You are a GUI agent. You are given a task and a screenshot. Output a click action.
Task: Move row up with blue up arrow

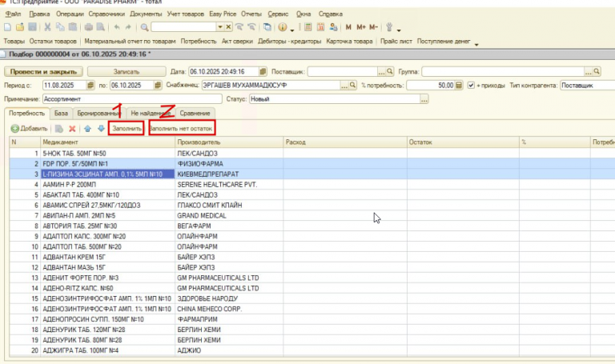pos(87,128)
